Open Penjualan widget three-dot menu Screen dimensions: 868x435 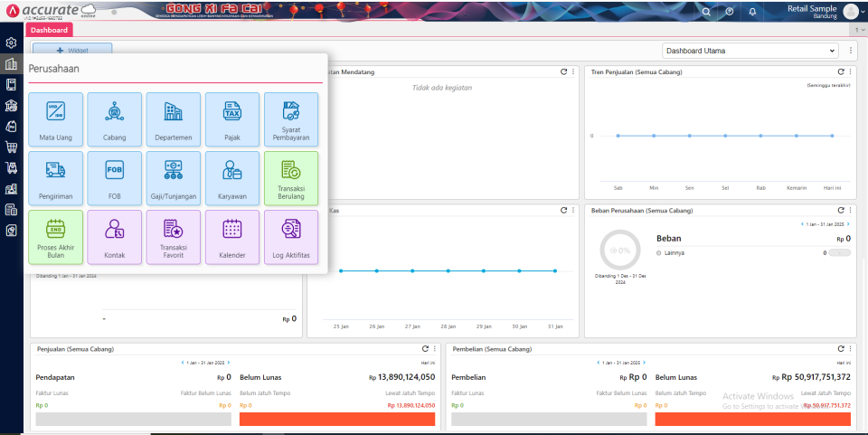coord(435,349)
